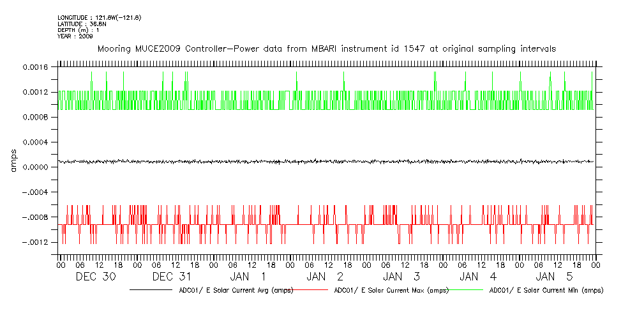Click the black line sample beside Avg legend

click(153, 290)
